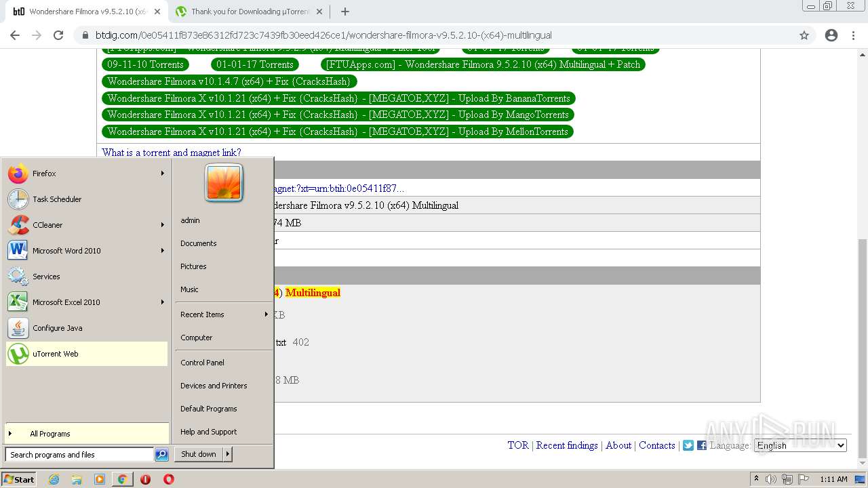This screenshot has height=488, width=868.
Task: Expand Firefox jump list arrow
Action: point(162,174)
